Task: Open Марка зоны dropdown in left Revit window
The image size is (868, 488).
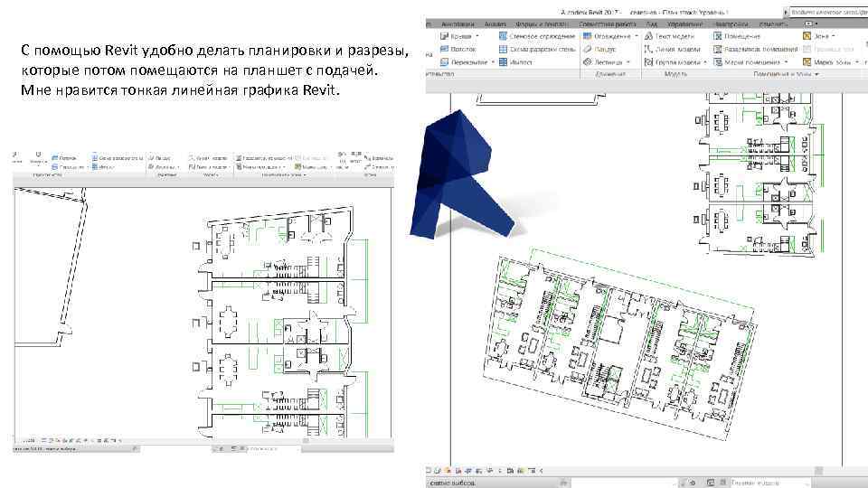Action: [332, 167]
